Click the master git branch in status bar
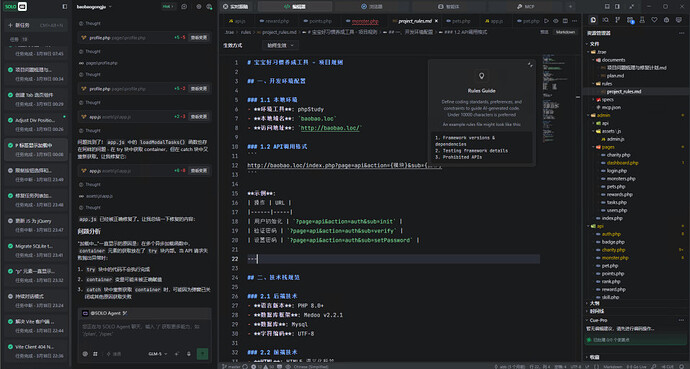Screen dimensions: 690x369 [x=231, y=366]
